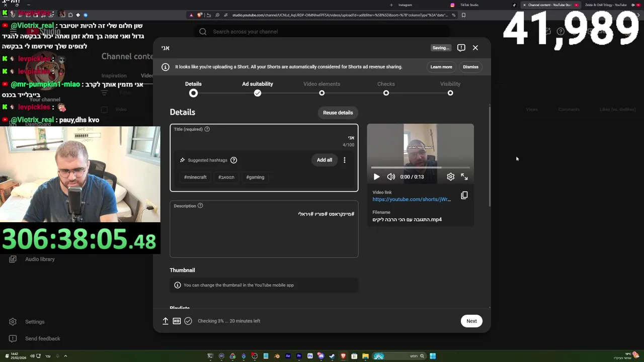Click the browser address bar URL
The height and width of the screenshot is (362, 644).
coord(340,15)
